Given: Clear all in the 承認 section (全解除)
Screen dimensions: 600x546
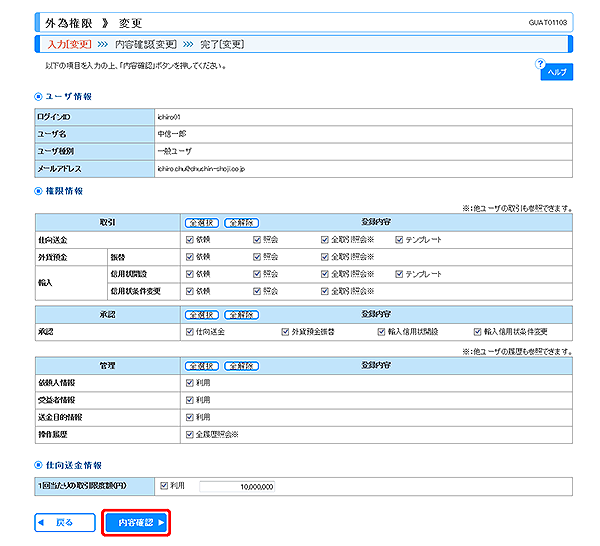Looking at the screenshot, I should (x=241, y=315).
